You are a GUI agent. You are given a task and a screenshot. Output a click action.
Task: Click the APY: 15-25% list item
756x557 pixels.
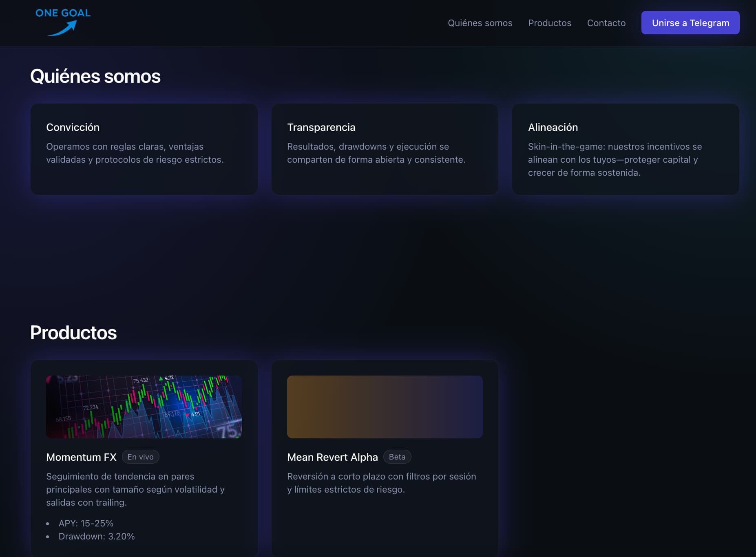[x=86, y=523]
